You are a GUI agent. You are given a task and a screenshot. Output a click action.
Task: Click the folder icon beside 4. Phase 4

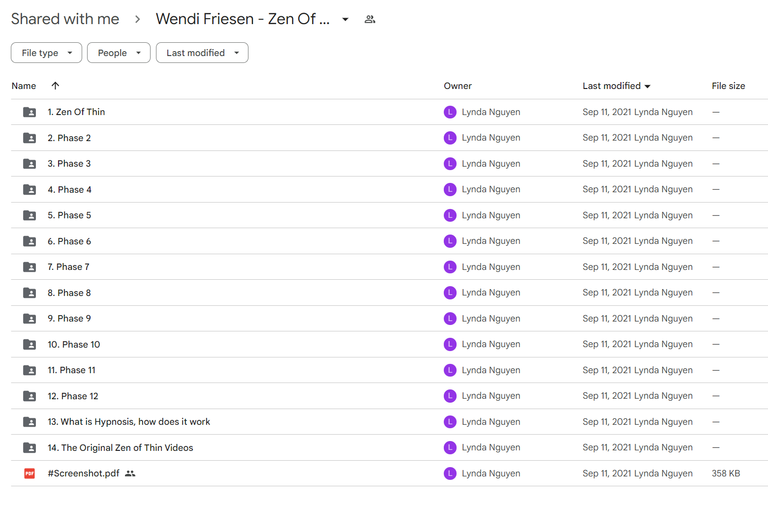pos(30,190)
